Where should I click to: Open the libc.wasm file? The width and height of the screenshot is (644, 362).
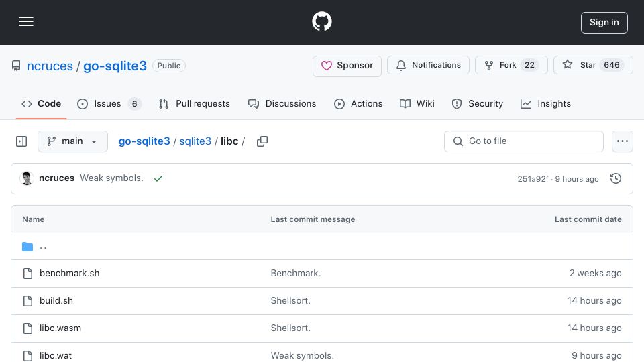click(60, 328)
